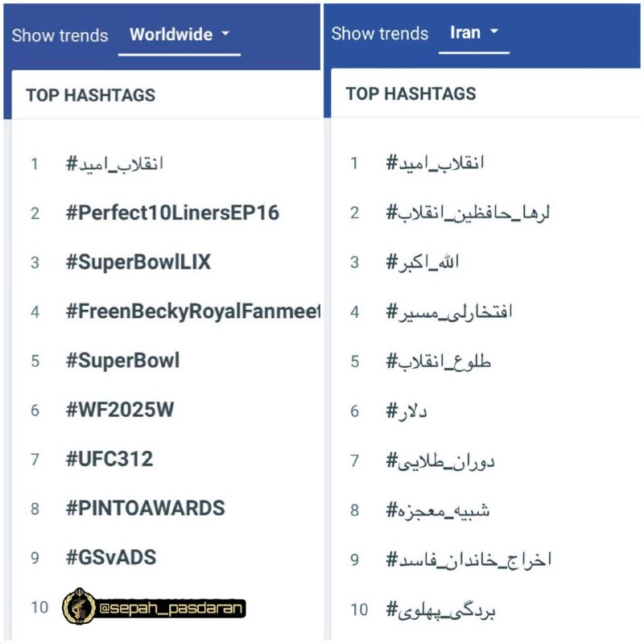Click the @sepah_pasdaran handle label
This screenshot has width=644, height=644.
pyautogui.click(x=171, y=608)
